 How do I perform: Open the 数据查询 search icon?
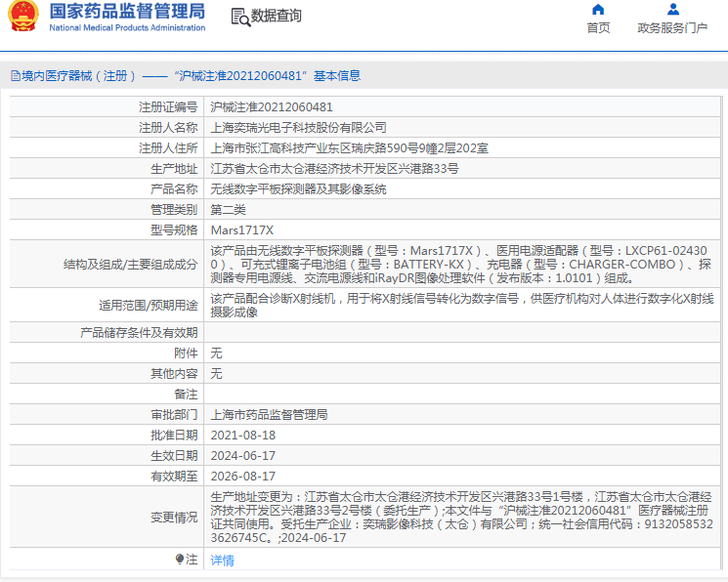pos(240,18)
